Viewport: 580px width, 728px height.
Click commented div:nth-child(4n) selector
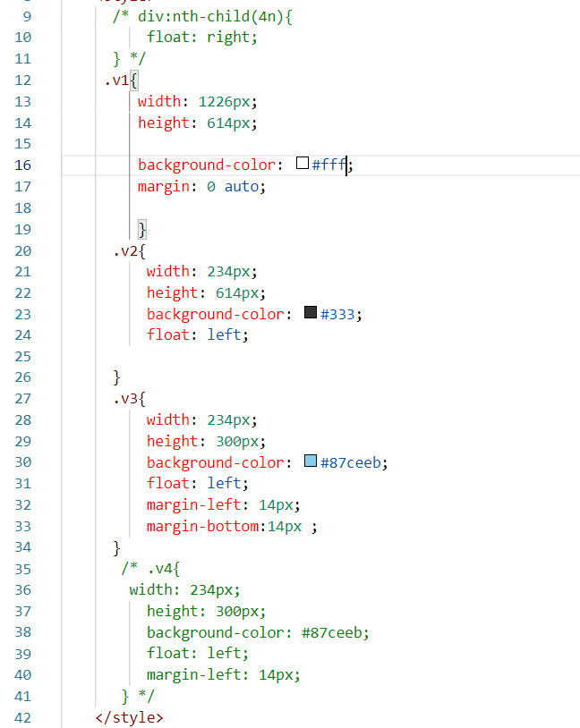pos(210,17)
